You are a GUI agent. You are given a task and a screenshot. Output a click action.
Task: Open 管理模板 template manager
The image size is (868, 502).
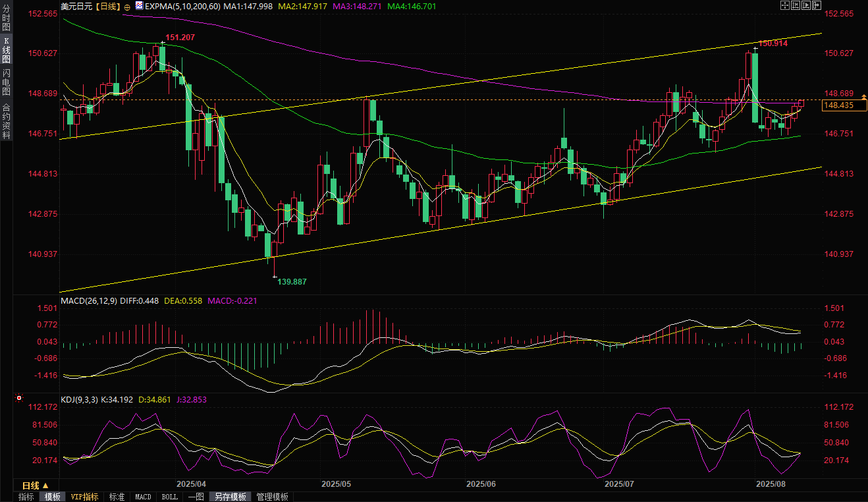pos(272,497)
